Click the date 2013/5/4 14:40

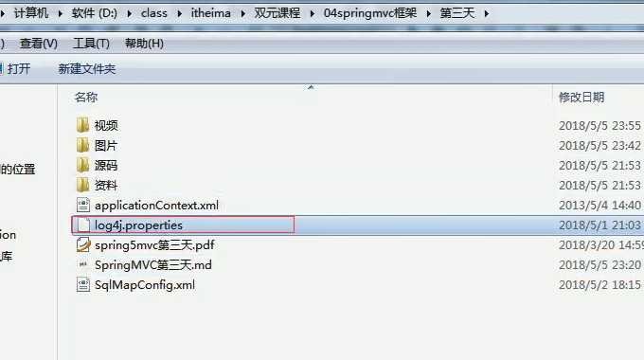click(599, 205)
